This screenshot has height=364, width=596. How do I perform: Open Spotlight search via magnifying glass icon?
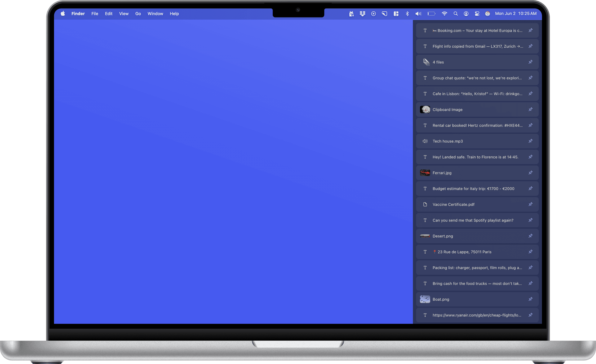pos(456,14)
